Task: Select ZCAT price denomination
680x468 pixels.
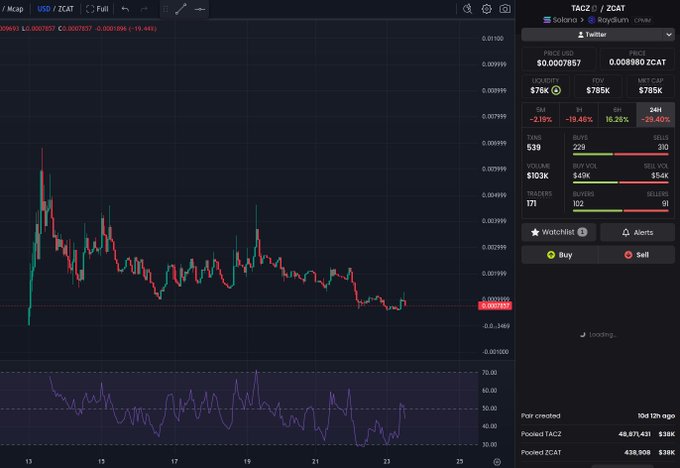Action: pyautogui.click(x=66, y=9)
